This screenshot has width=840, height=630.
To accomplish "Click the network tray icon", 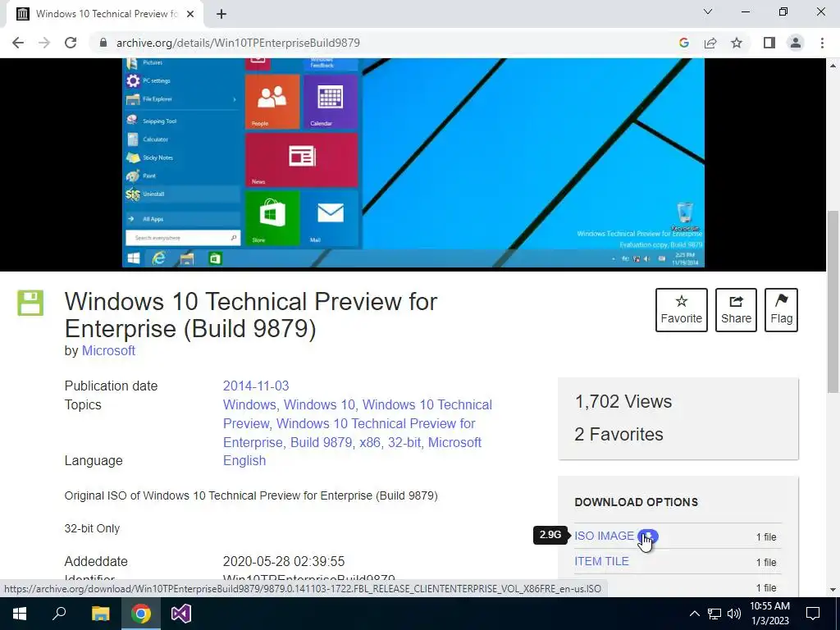I will 714,614.
